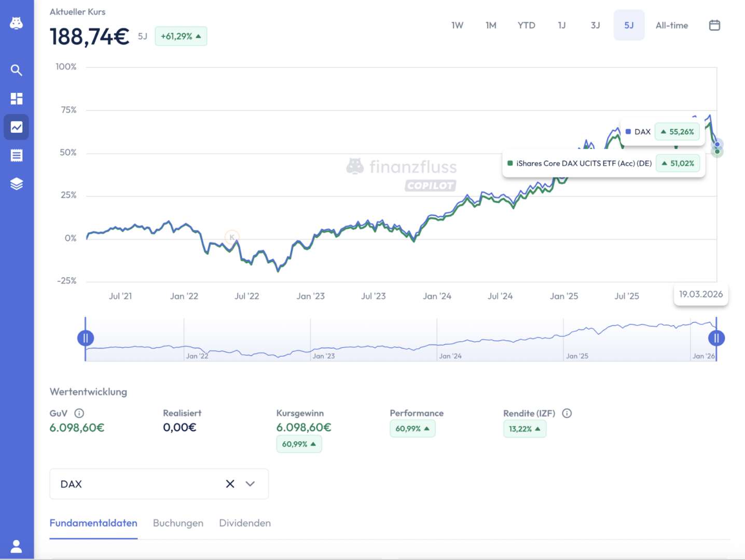Viewport: 745px width, 560px height.
Task: Open search from the sidebar magnifier icon
Action: (17, 70)
